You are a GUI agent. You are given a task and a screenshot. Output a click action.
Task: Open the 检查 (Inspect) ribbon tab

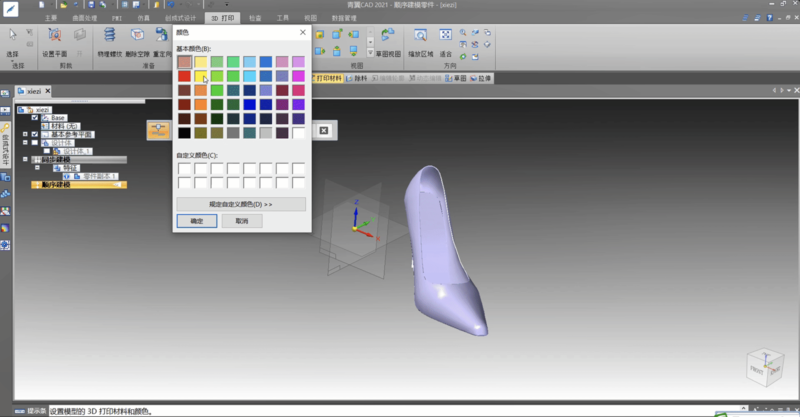[x=255, y=18]
